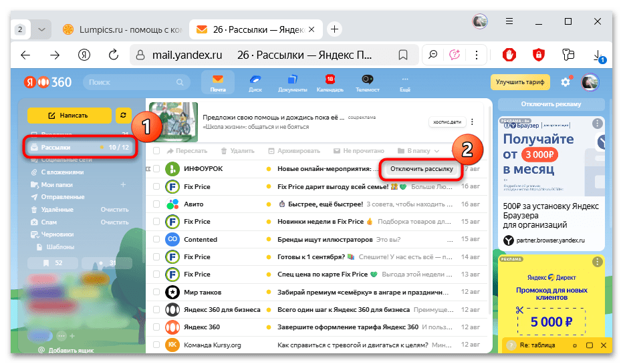Expand the tab list dropdown chevron

point(41,29)
